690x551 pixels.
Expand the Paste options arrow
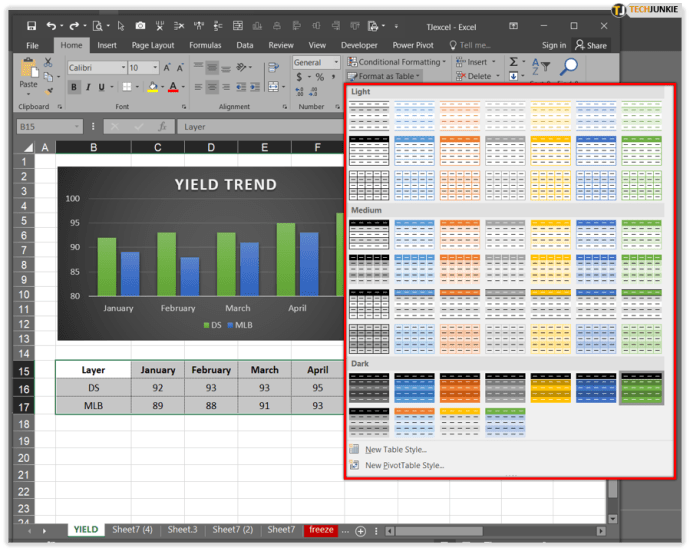tap(28, 94)
